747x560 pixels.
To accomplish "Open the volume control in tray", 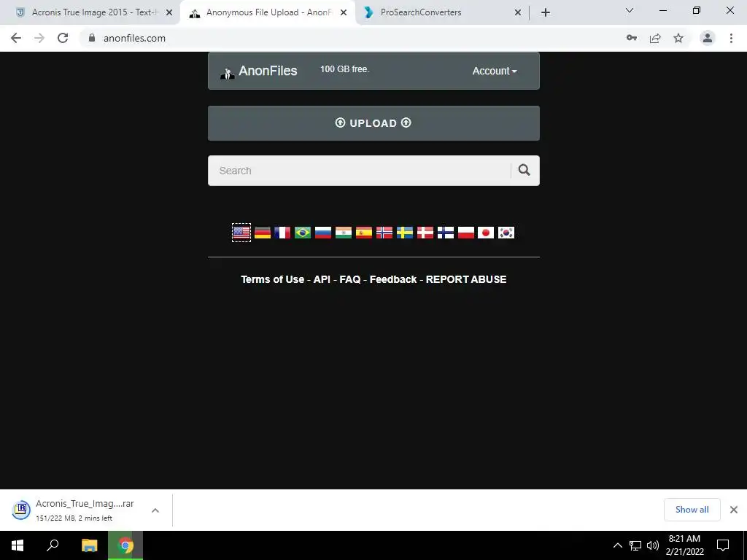I will pos(653,545).
